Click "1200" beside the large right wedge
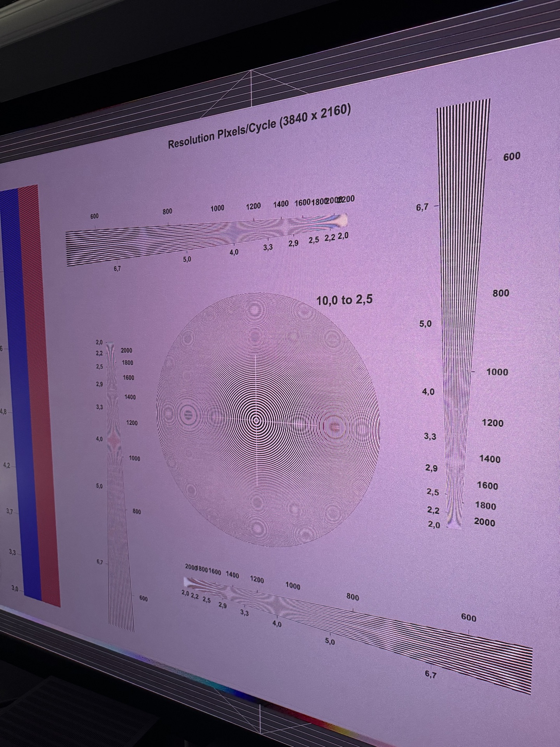This screenshot has width=560, height=747. [493, 423]
